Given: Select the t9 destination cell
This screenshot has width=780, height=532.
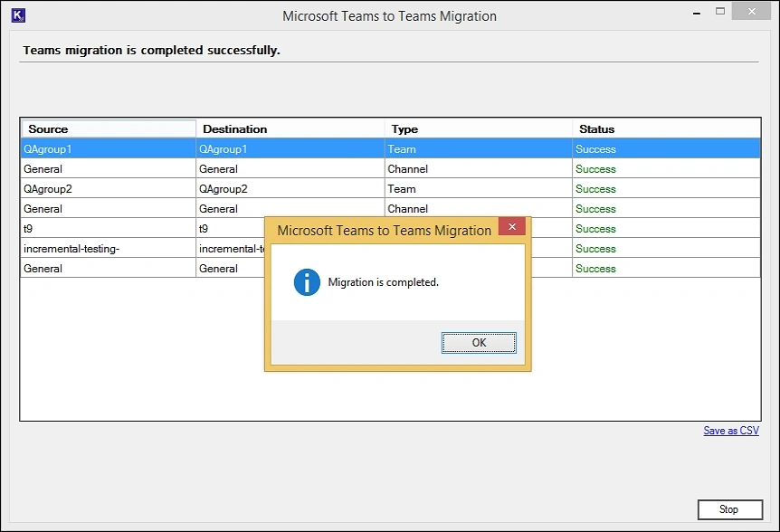Looking at the screenshot, I should (231, 228).
